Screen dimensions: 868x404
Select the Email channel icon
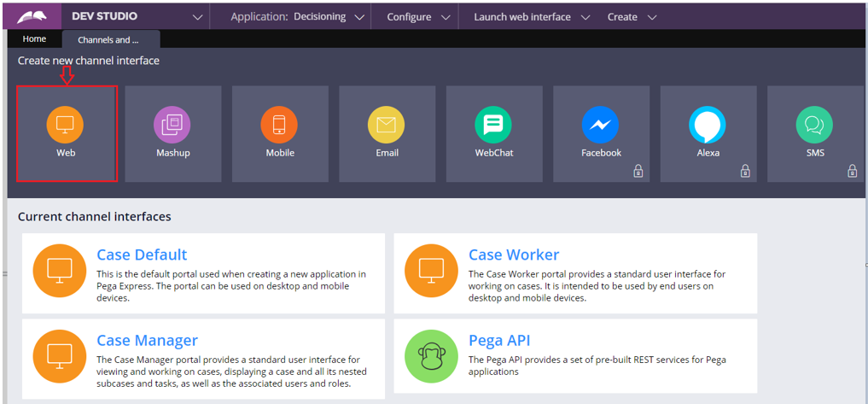387,125
